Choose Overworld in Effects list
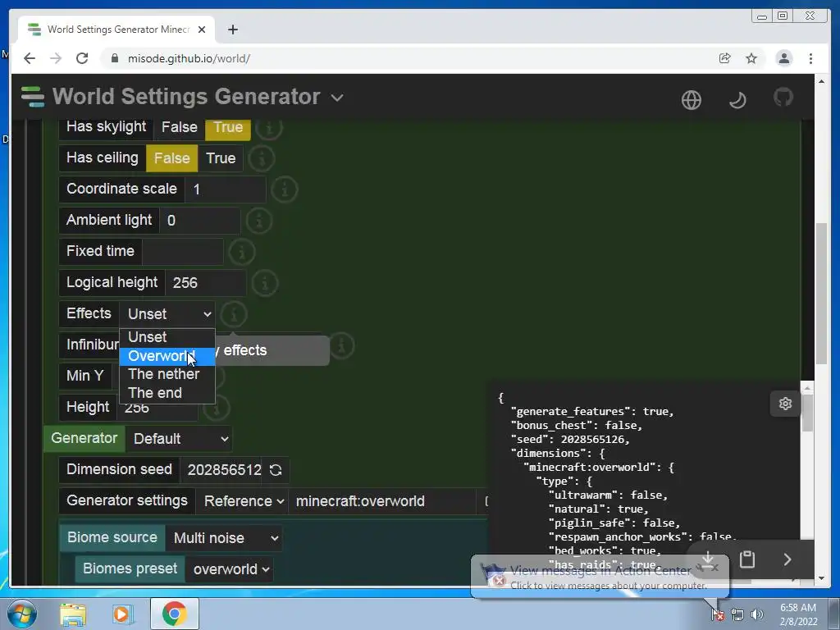The image size is (840, 630). click(167, 356)
